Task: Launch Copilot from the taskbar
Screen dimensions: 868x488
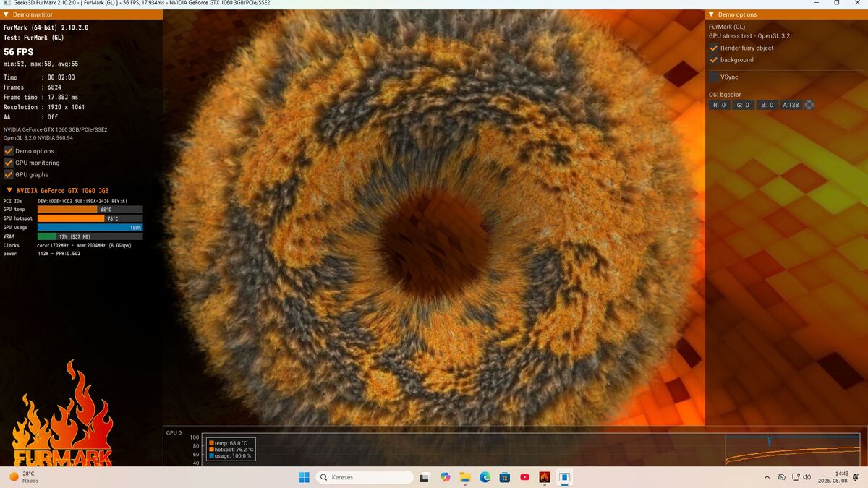Action: pos(445,477)
